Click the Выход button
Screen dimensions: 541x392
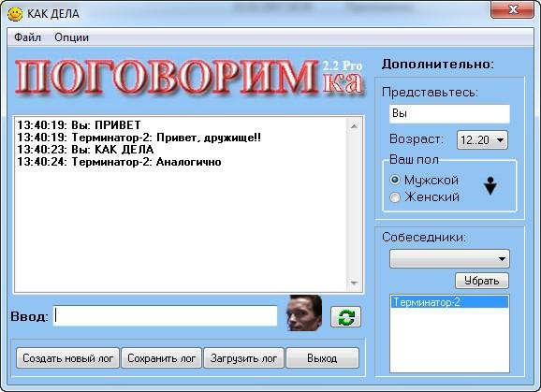click(322, 358)
